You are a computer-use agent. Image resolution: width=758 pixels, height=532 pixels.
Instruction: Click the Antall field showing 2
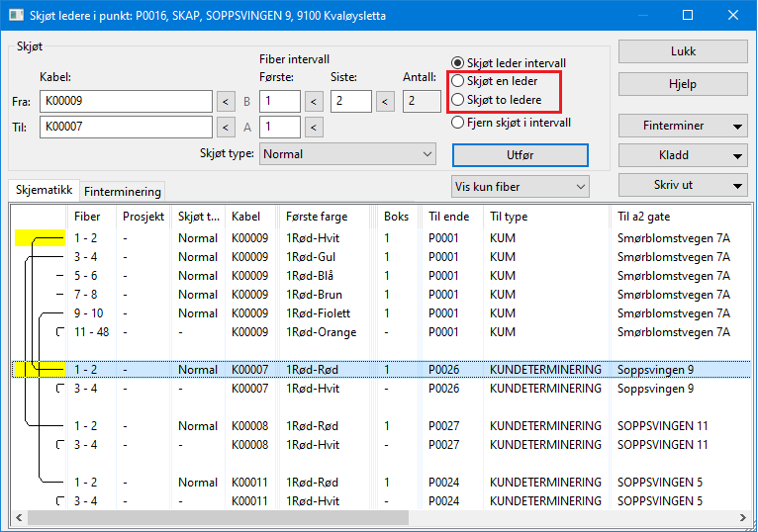[x=422, y=101]
